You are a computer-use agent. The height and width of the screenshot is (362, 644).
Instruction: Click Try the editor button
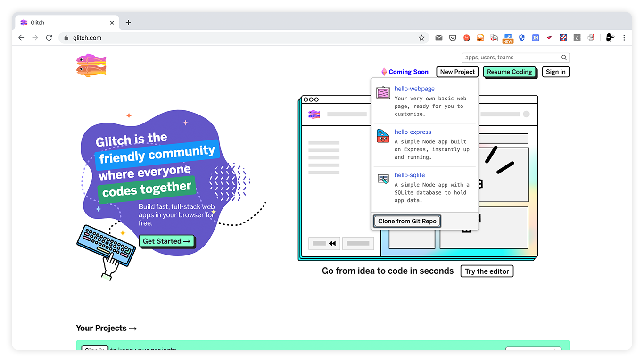pyautogui.click(x=487, y=271)
